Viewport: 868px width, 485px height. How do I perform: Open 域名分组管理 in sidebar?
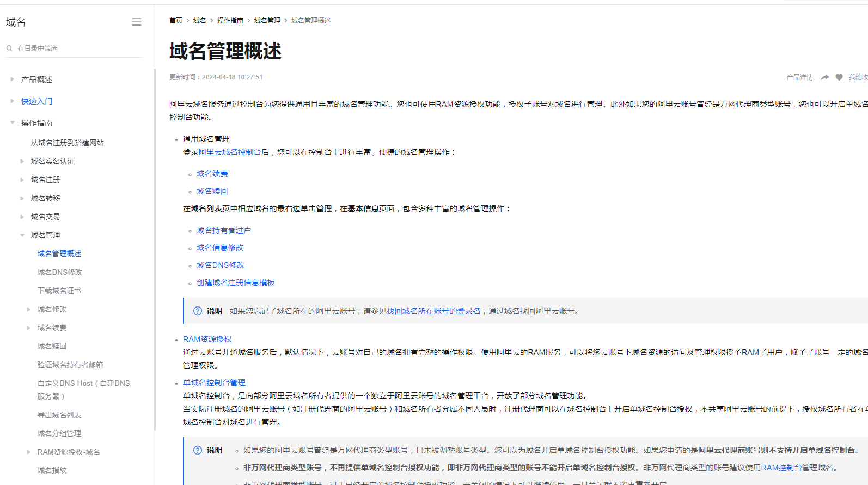pyautogui.click(x=59, y=433)
